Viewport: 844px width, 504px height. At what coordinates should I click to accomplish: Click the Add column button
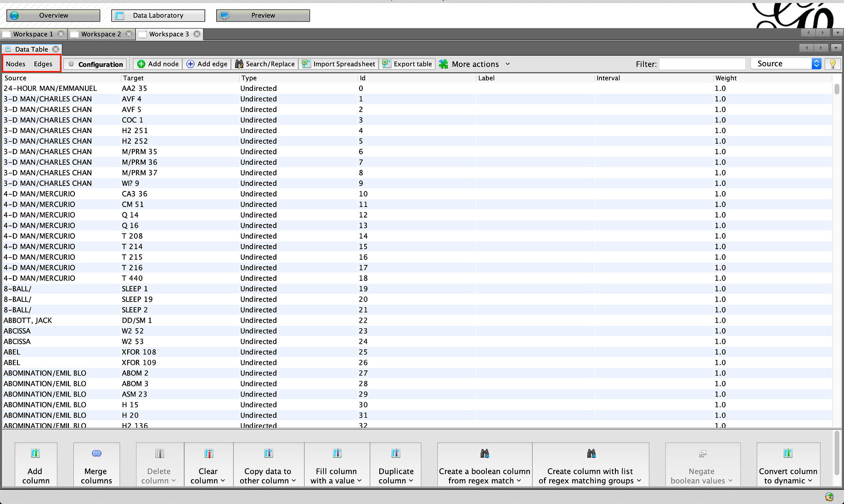pos(36,465)
